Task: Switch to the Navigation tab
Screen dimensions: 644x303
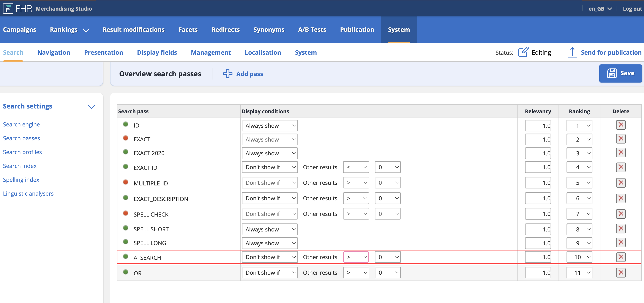Action: (x=54, y=52)
